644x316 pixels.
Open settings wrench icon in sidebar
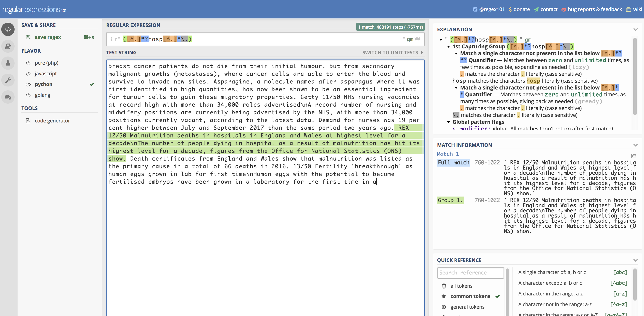pos(8,80)
